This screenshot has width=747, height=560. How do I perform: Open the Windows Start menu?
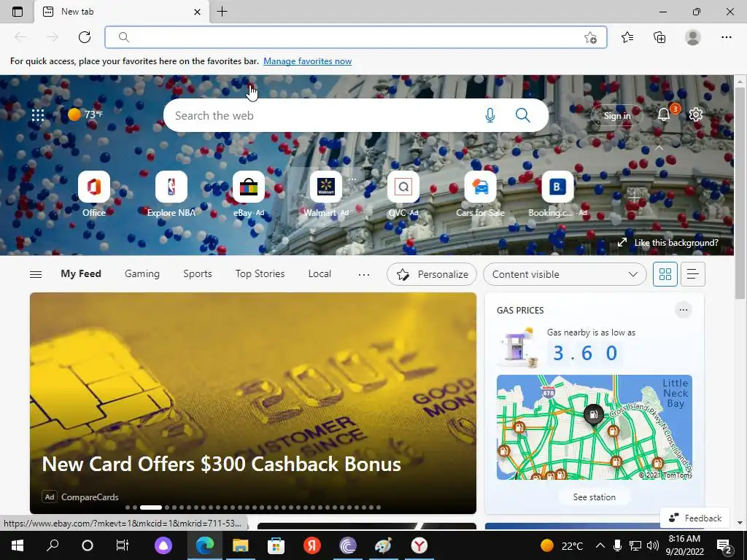[18, 545]
